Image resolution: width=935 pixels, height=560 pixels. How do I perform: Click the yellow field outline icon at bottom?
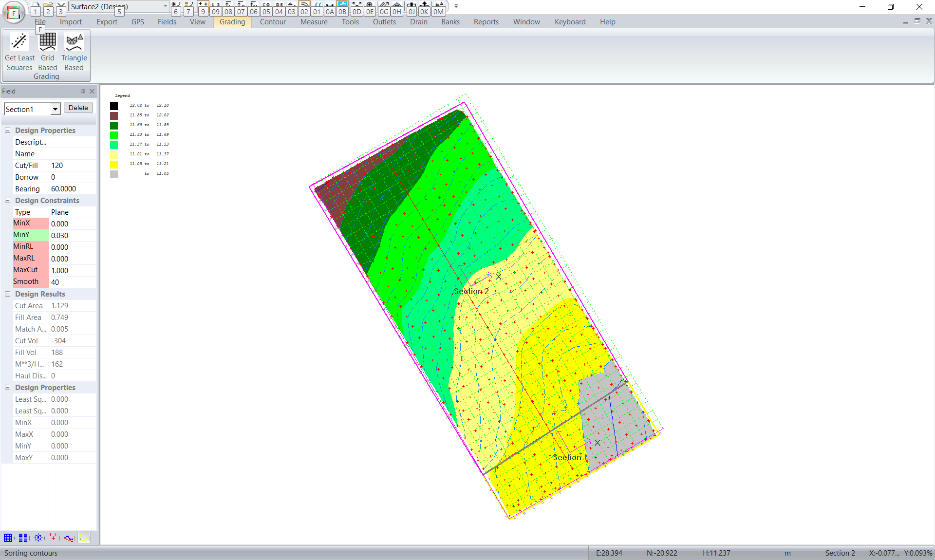[x=84, y=538]
